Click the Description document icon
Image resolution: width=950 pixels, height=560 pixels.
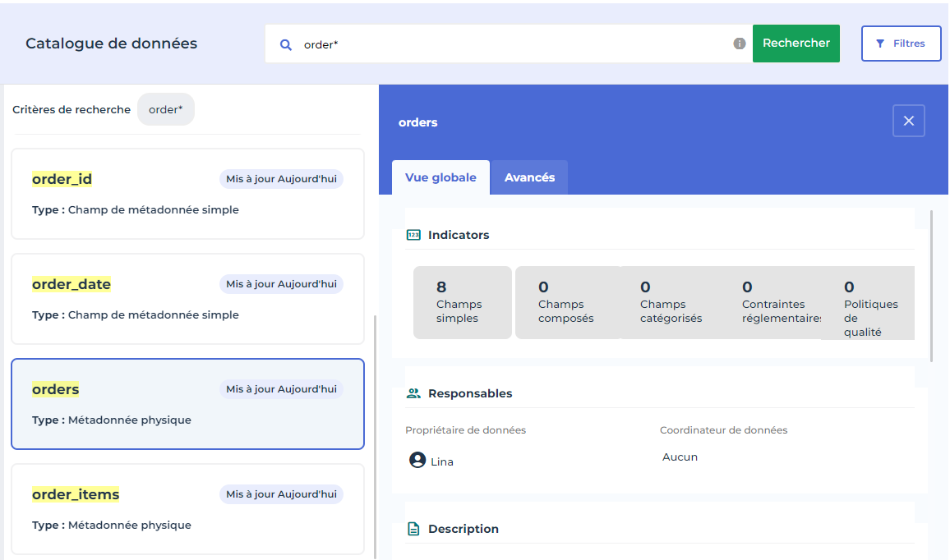413,529
